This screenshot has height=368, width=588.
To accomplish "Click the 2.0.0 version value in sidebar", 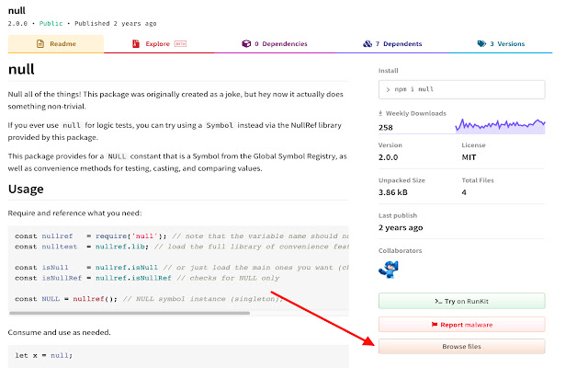I will tap(388, 157).
